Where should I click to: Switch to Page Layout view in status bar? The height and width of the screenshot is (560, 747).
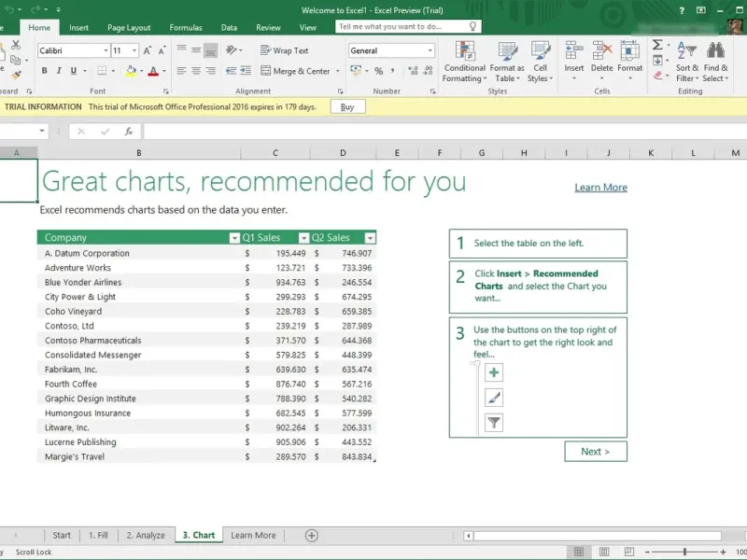[604, 553]
